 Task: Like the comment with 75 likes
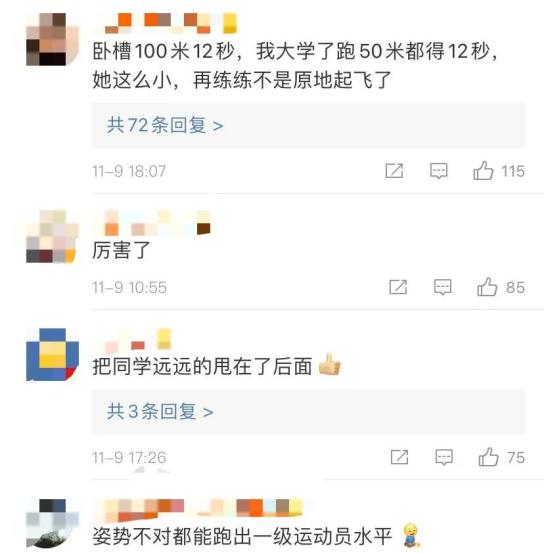coord(488,457)
